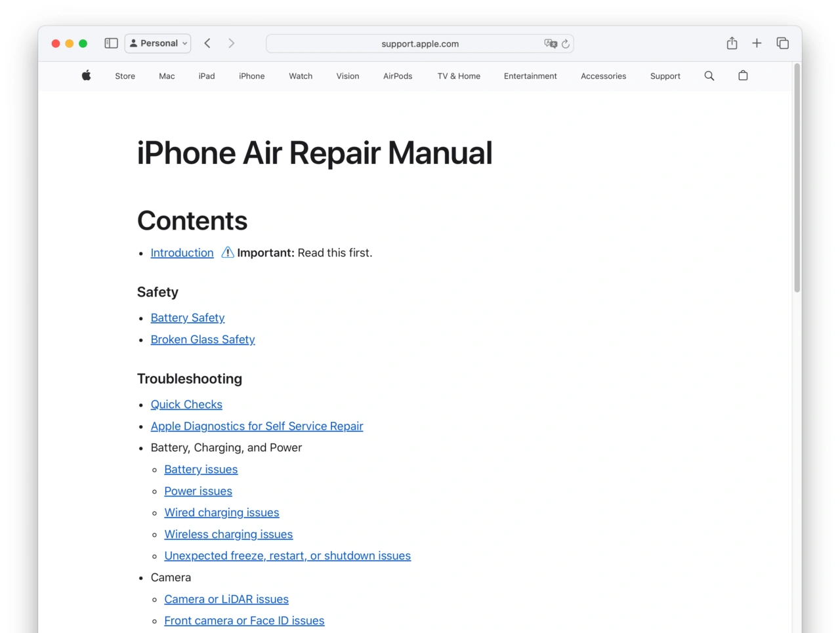The height and width of the screenshot is (633, 840).
Task: Click the Apple logo in the navigation bar
Action: (86, 75)
